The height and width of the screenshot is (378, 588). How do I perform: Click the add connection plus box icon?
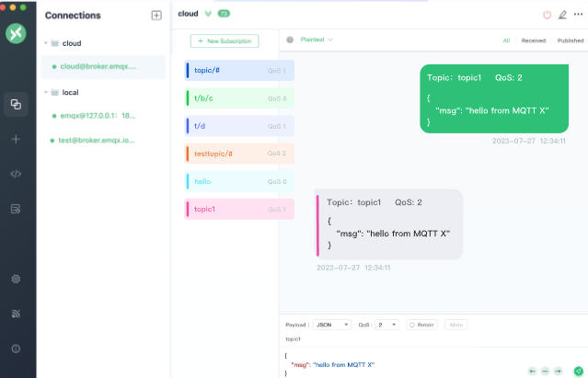click(156, 16)
